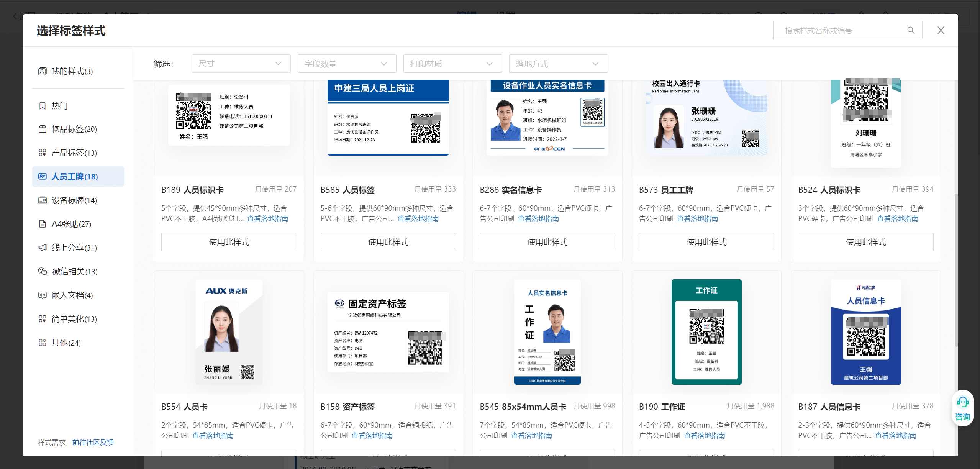Open the 尺寸 filter dropdown
The image size is (980, 469).
(x=241, y=64)
